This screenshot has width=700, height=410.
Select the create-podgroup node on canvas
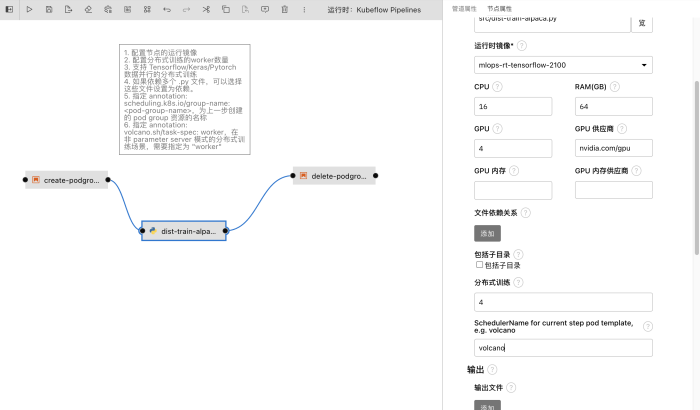pyautogui.click(x=67, y=180)
